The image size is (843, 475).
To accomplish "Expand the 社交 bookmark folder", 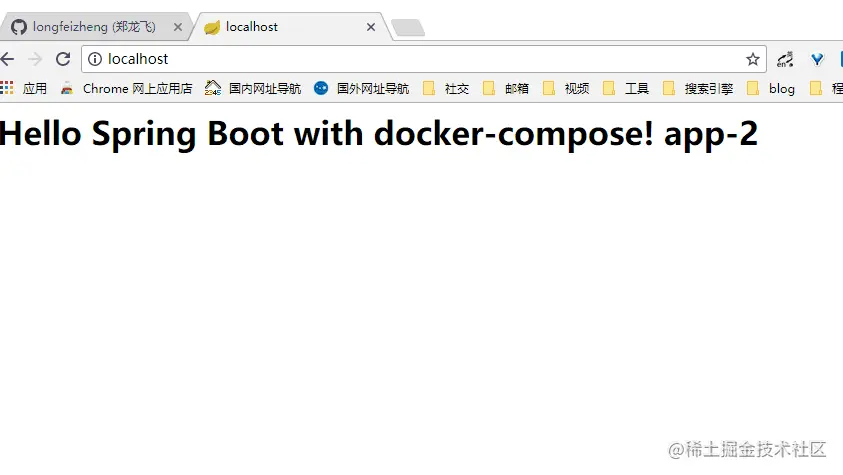I will 446,88.
